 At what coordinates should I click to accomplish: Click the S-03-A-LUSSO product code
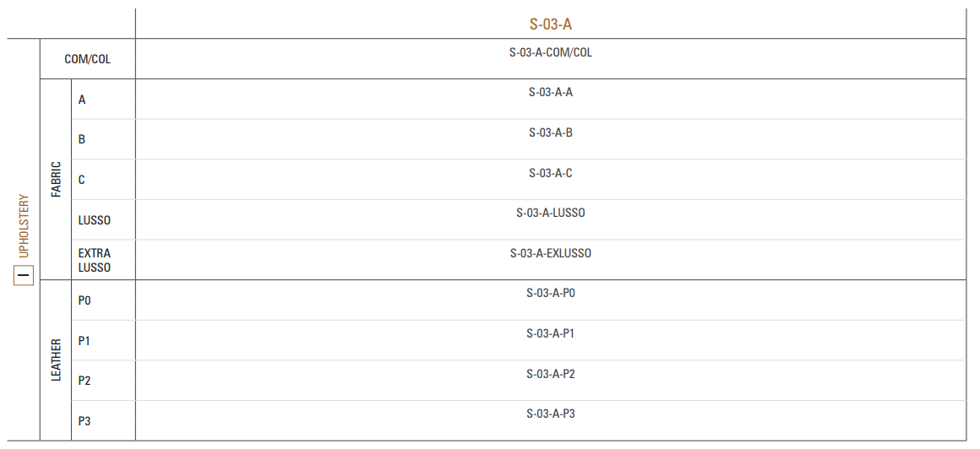(550, 213)
